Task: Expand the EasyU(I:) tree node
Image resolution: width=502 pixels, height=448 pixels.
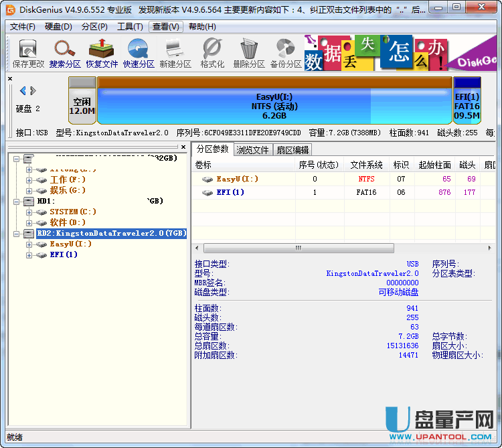Action: point(29,244)
